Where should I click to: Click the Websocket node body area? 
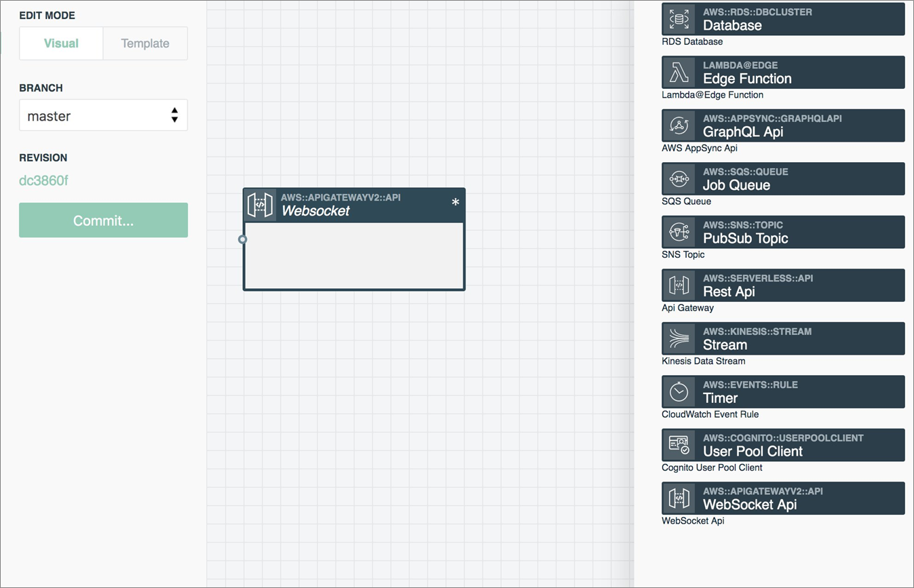coord(354,256)
